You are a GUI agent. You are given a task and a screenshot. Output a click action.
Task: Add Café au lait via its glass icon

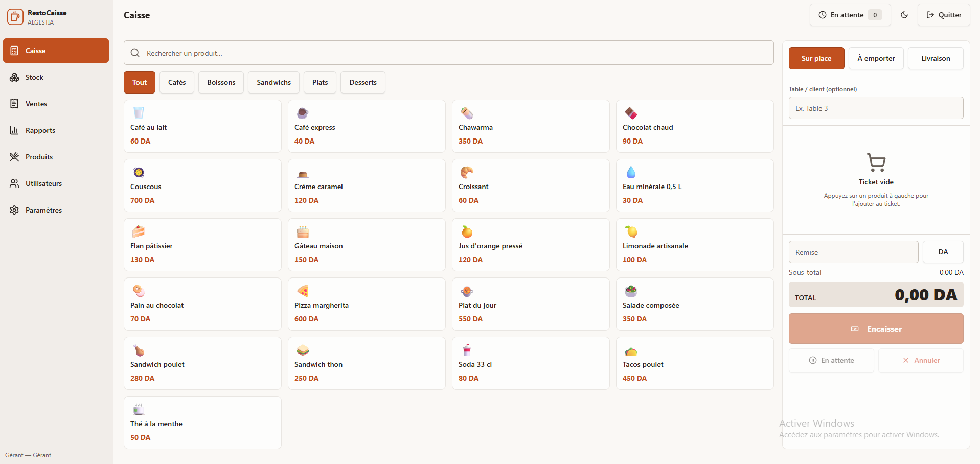(x=139, y=113)
